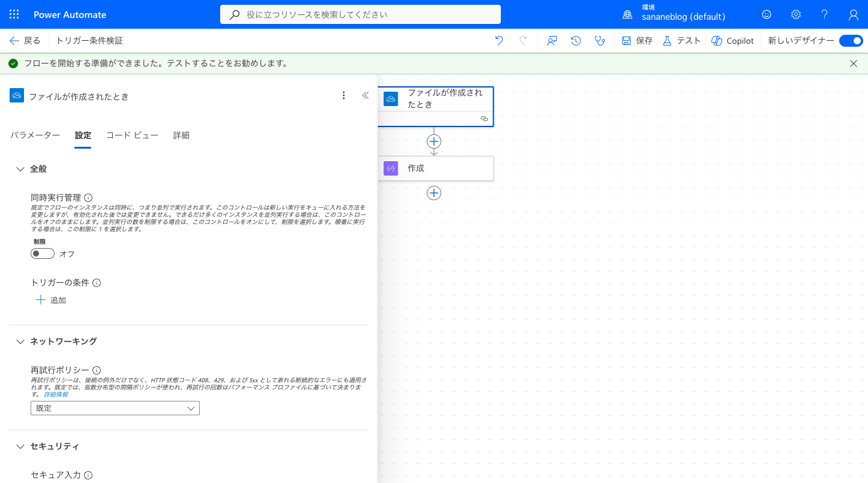Screen dimensions: 868x483
Task: Open the environment picker sananeblog (default)
Action: [683, 17]
